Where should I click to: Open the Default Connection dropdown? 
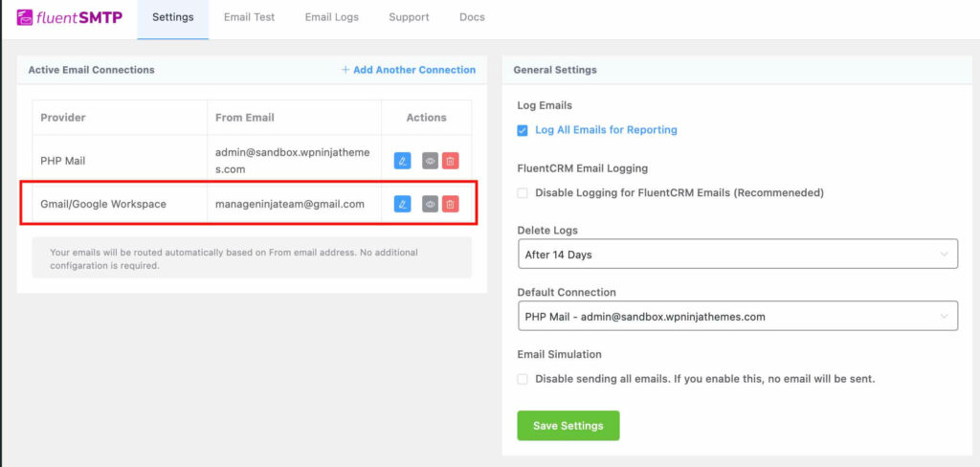738,317
